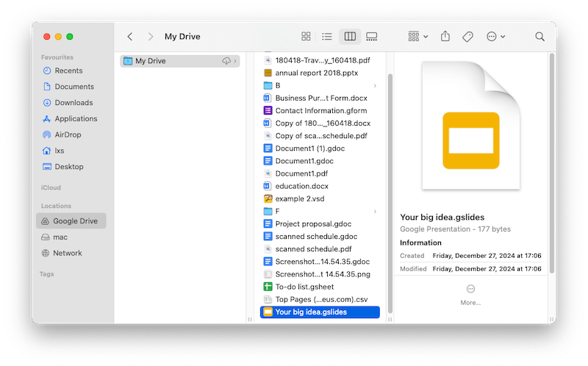Image resolution: width=588 pixels, height=366 pixels.
Task: Expand folder B chevron
Action: click(x=375, y=86)
